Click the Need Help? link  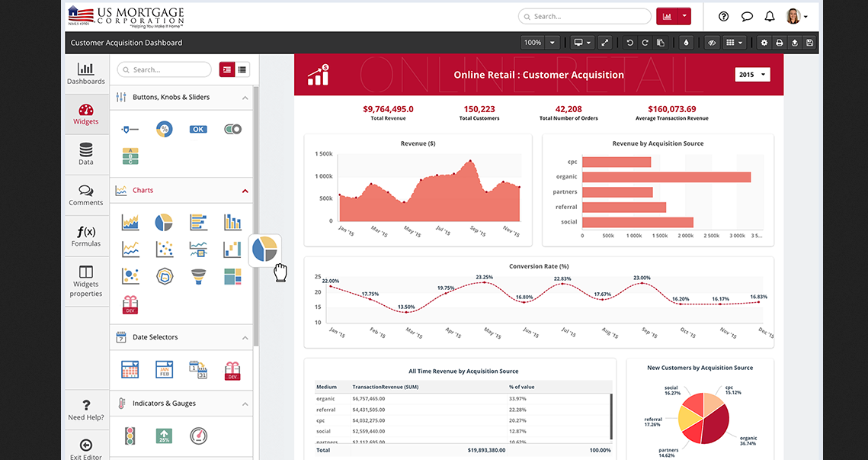tap(86, 410)
